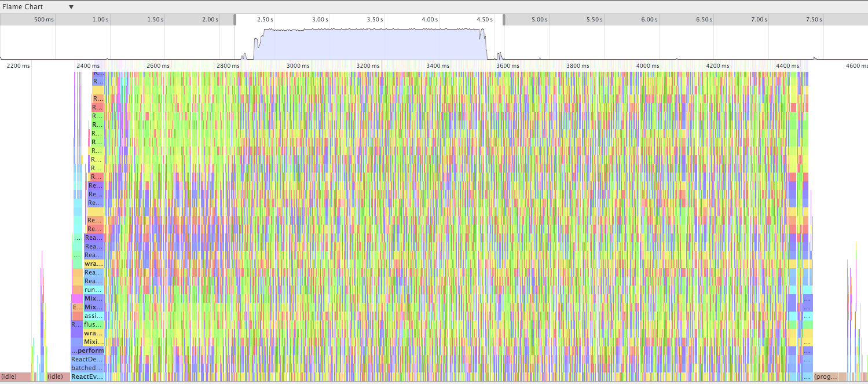
Task: Select the batched... stack frame
Action: click(x=87, y=368)
